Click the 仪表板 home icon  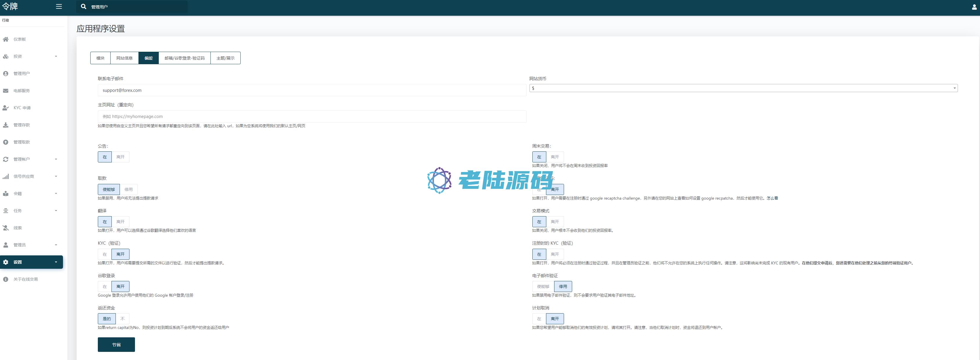coord(6,39)
